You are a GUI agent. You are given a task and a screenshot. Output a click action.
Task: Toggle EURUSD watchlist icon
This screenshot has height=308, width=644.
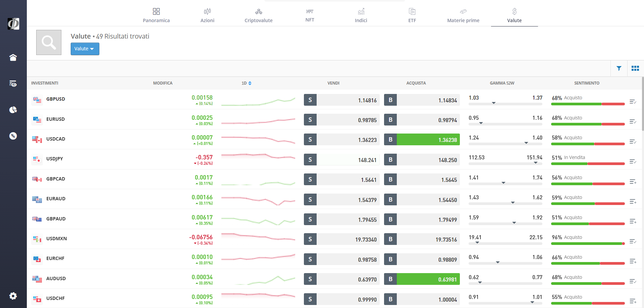[633, 121]
